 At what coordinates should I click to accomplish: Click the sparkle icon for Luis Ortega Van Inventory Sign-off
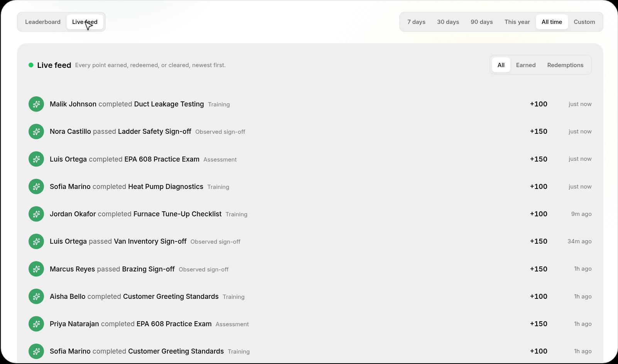(36, 241)
